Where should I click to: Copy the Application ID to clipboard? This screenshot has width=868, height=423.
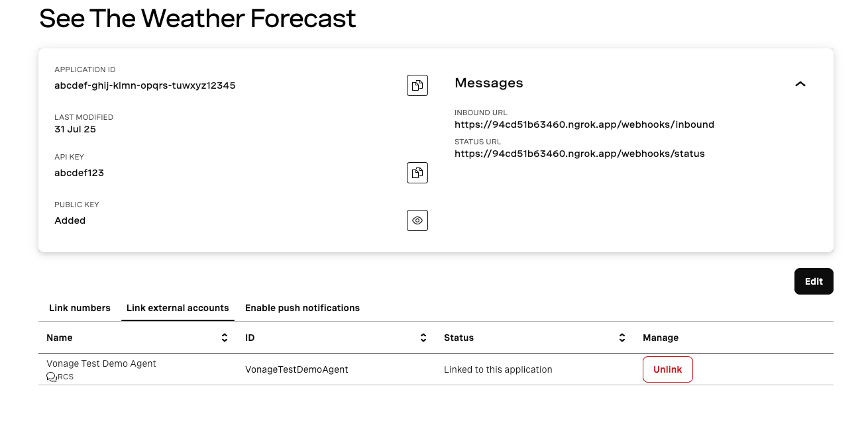tap(417, 85)
